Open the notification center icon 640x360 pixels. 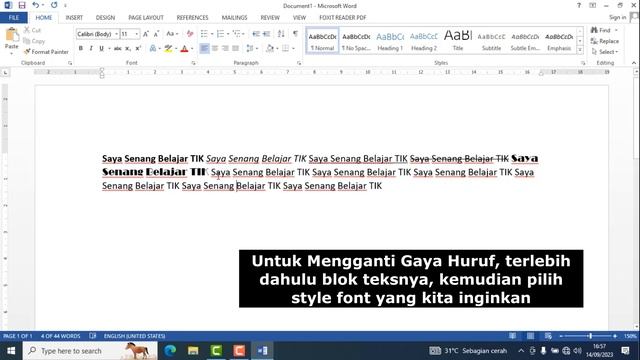coord(625,351)
